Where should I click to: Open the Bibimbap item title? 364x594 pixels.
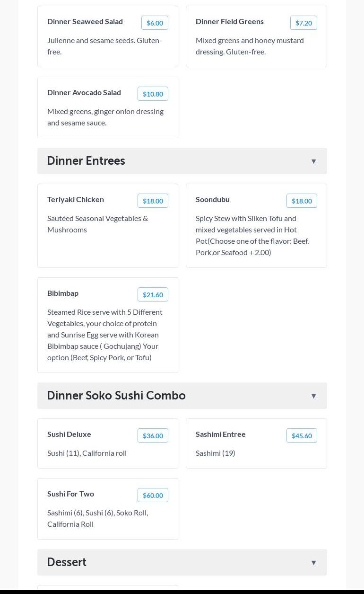[63, 293]
